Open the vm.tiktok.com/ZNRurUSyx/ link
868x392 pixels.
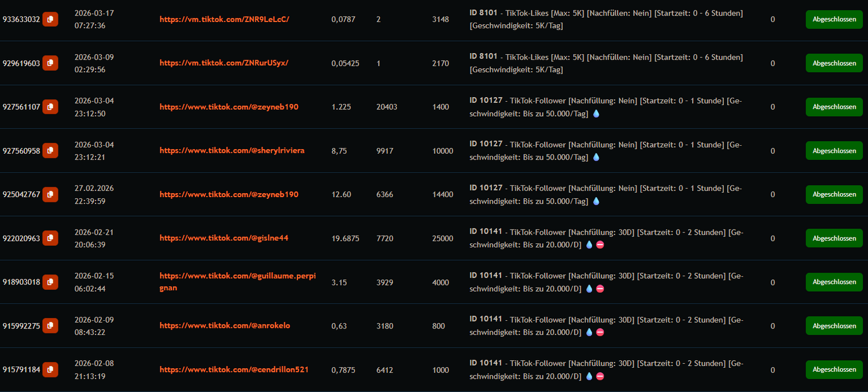(223, 63)
